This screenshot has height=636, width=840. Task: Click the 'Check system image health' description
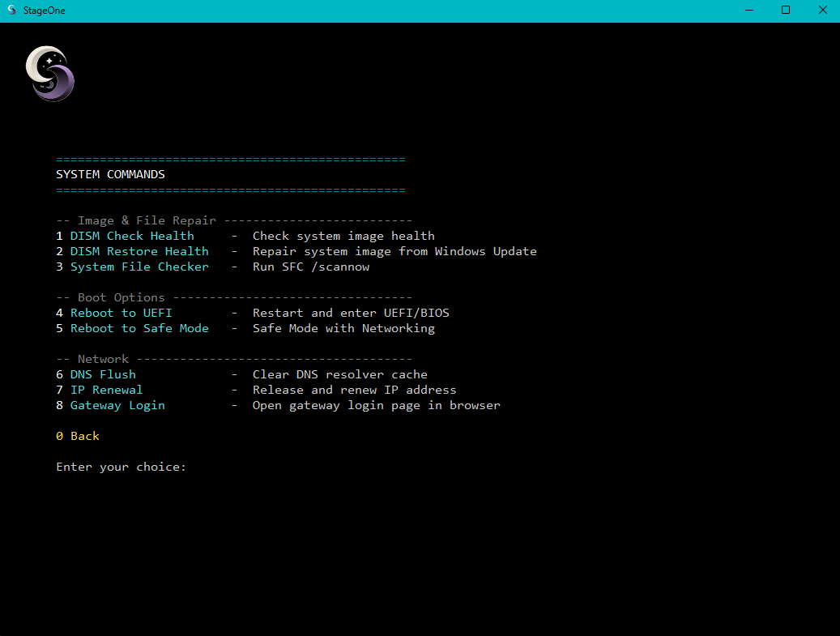(343, 236)
